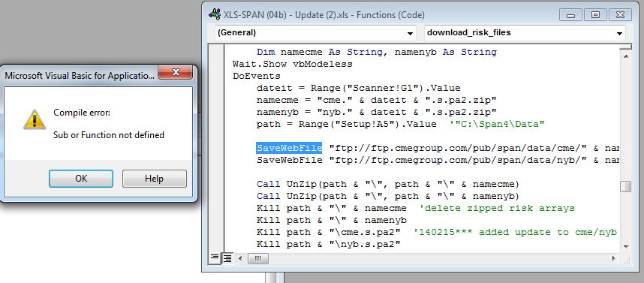This screenshot has height=283, width=644.
Task: Click the Full Module View icon
Action: 227,258
